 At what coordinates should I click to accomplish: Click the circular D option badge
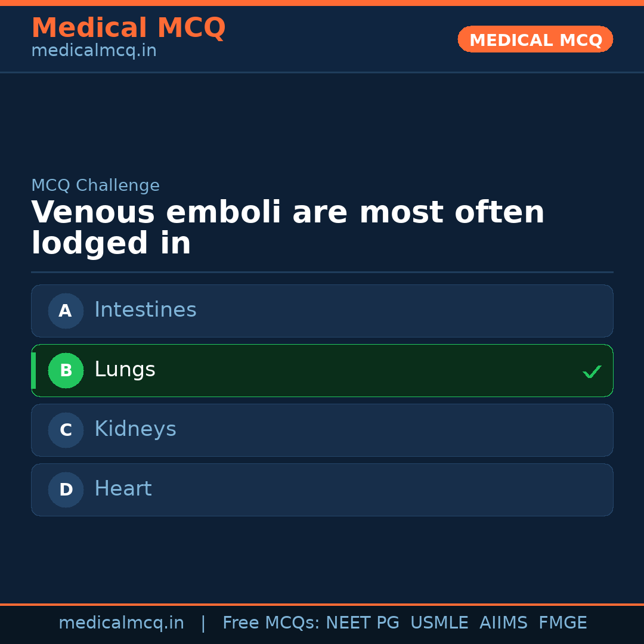coord(66,490)
